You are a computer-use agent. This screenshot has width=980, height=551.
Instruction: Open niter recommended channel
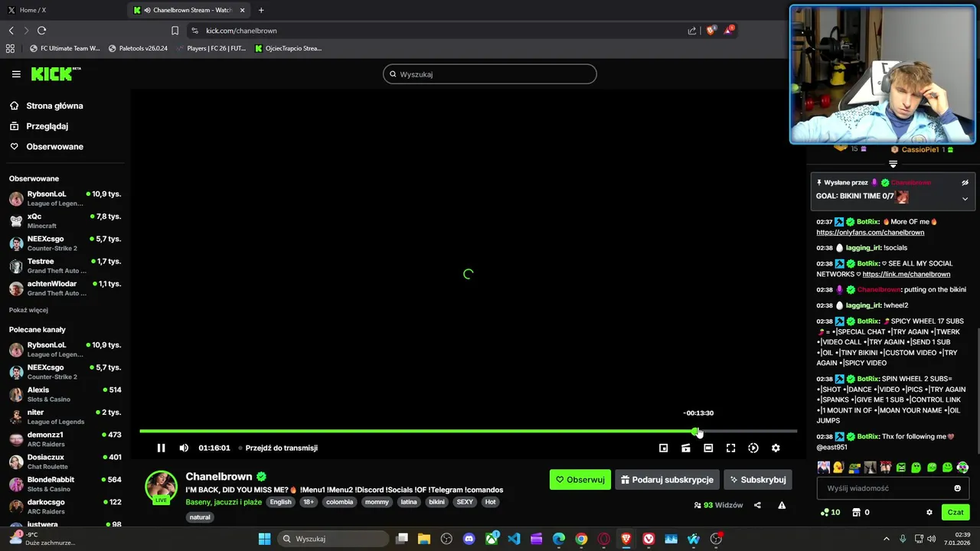click(x=65, y=417)
